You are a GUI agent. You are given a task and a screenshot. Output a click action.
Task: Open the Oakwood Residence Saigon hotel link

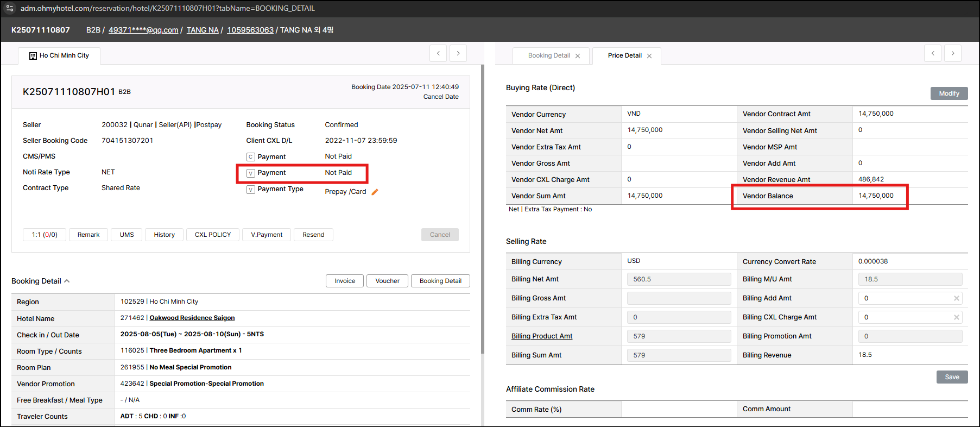tap(192, 318)
